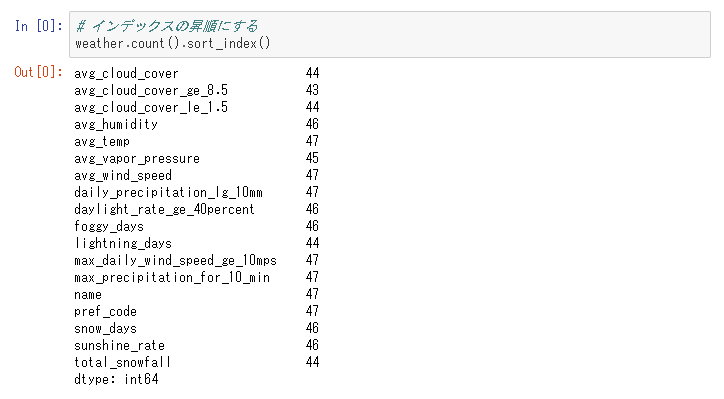Click the weather.count().sort_index() code line
Viewport: 724px width, 399px height.
click(x=173, y=43)
